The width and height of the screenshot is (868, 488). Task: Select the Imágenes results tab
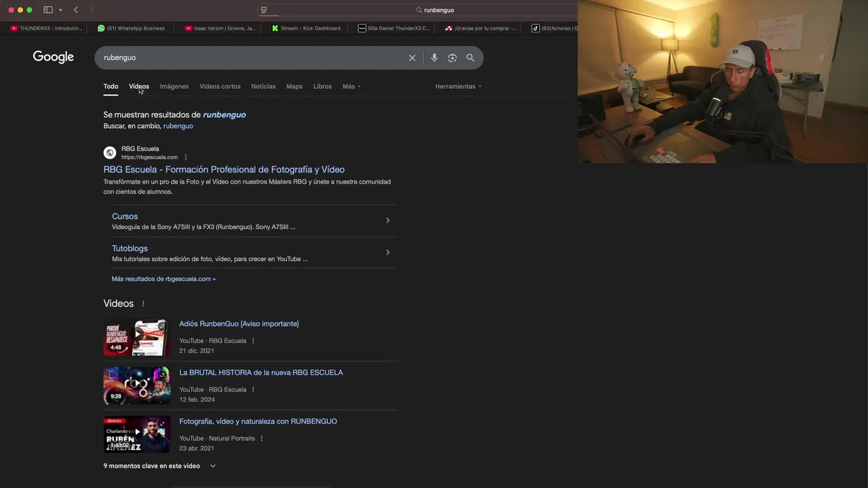tap(174, 87)
